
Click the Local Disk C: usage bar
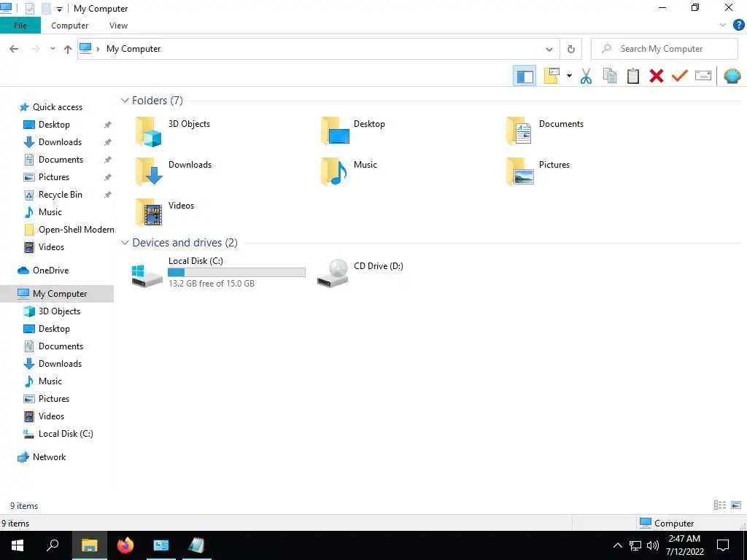(x=236, y=273)
